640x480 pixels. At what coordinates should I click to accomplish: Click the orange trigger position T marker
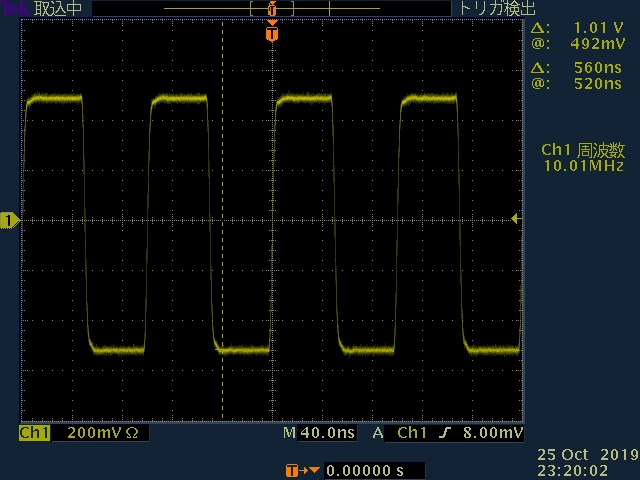(271, 33)
